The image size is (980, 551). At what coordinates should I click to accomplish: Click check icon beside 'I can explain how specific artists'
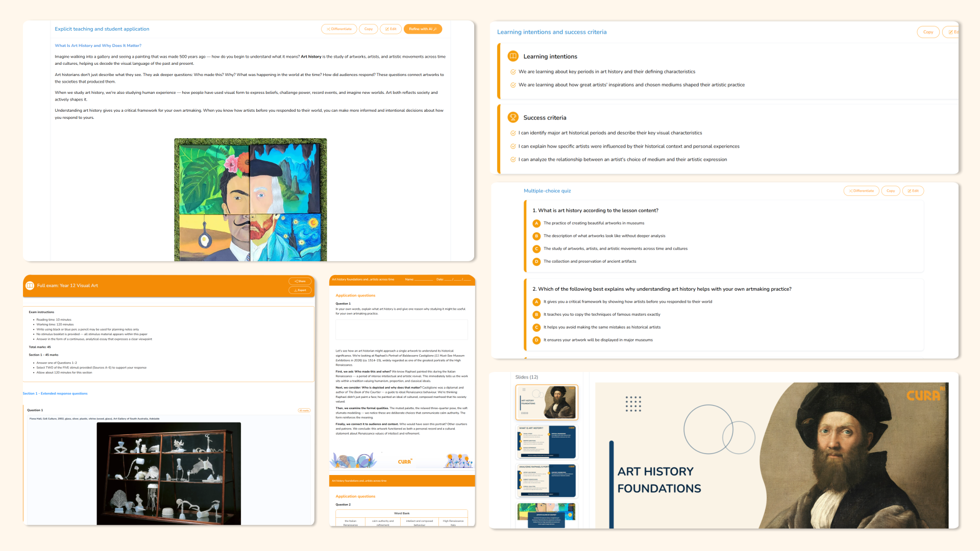click(x=513, y=146)
